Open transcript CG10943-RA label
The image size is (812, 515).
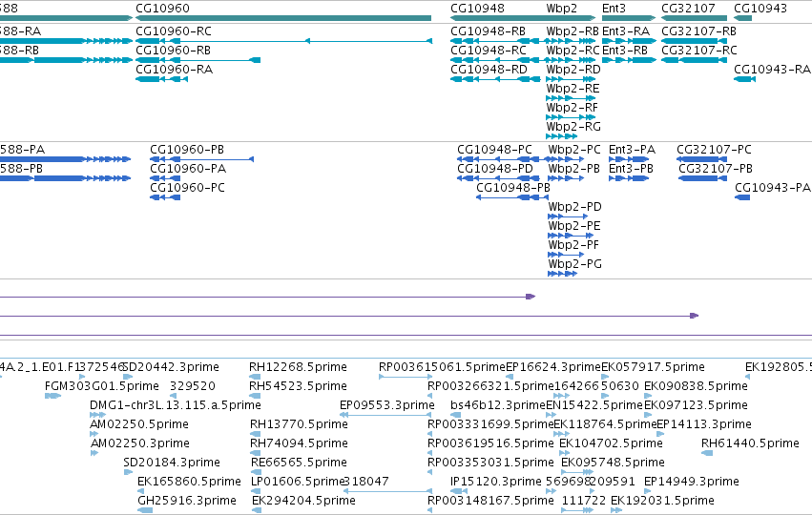tap(772, 70)
